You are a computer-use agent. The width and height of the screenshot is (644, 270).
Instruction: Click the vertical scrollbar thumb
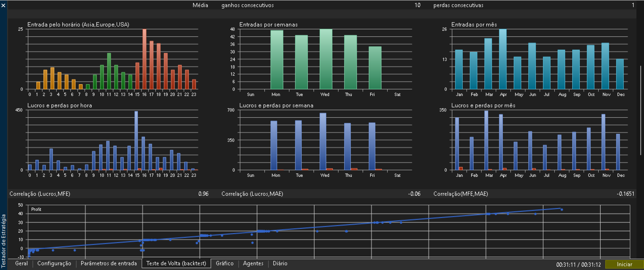point(641,110)
